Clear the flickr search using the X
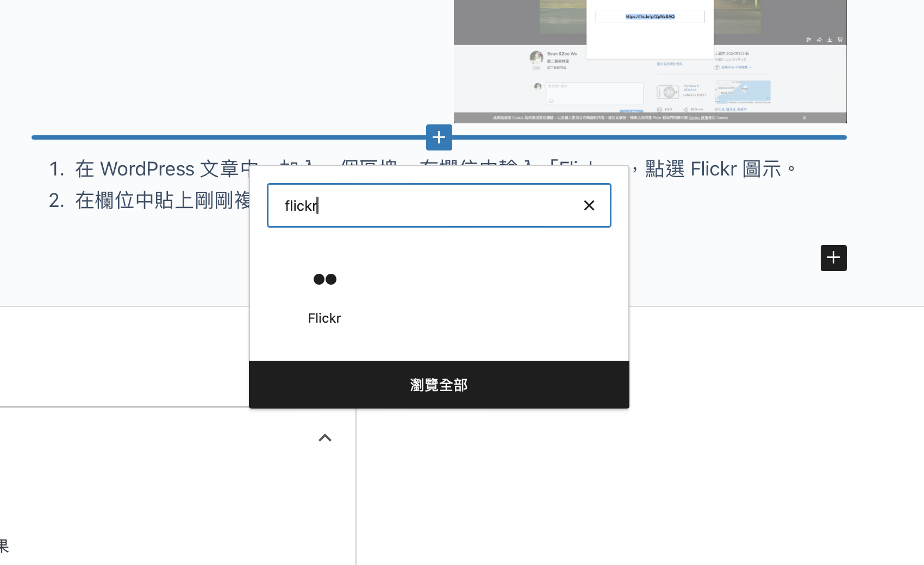The image size is (924, 565). (x=589, y=205)
